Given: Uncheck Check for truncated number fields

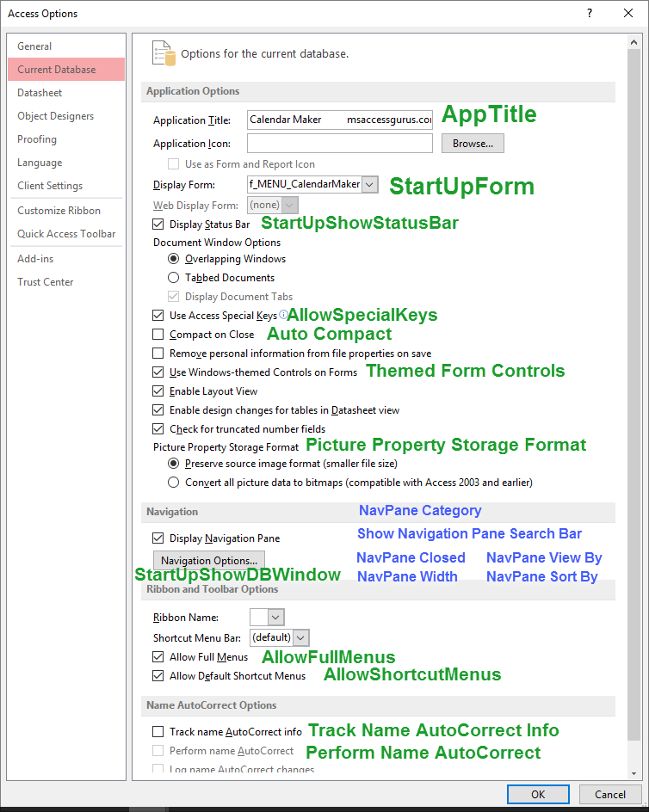Looking at the screenshot, I should coord(158,428).
